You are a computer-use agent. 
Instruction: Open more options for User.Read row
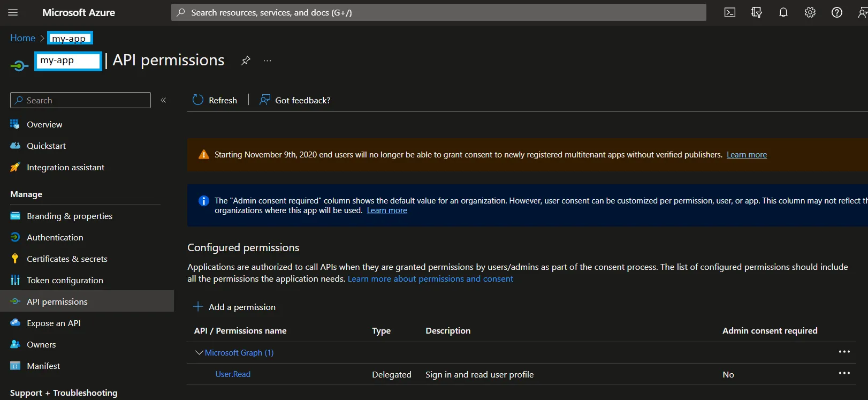[844, 373]
